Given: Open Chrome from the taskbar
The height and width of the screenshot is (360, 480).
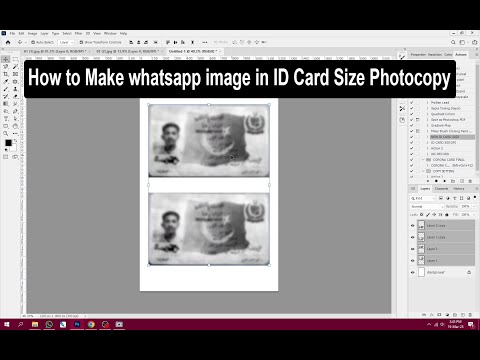Looking at the screenshot, I should coord(91,324).
